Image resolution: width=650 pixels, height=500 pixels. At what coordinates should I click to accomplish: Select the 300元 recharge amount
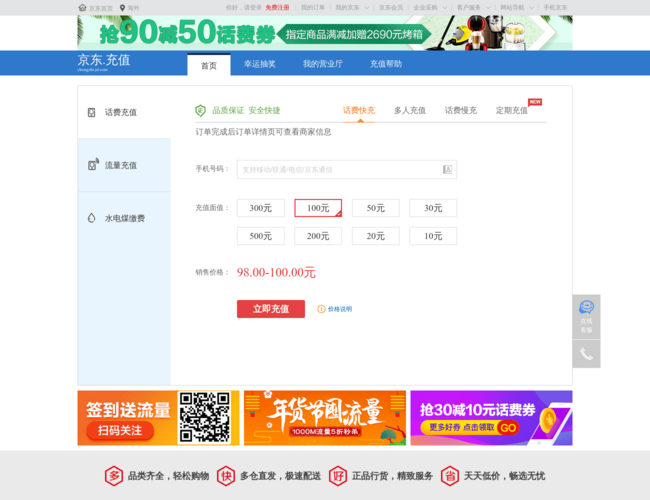[260, 208]
